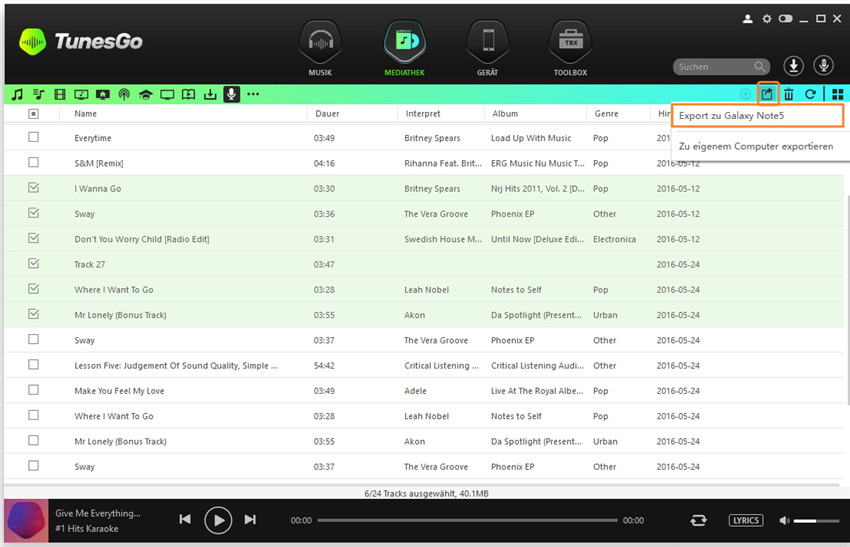
Task: Open the round download button beside search
Action: 793,66
